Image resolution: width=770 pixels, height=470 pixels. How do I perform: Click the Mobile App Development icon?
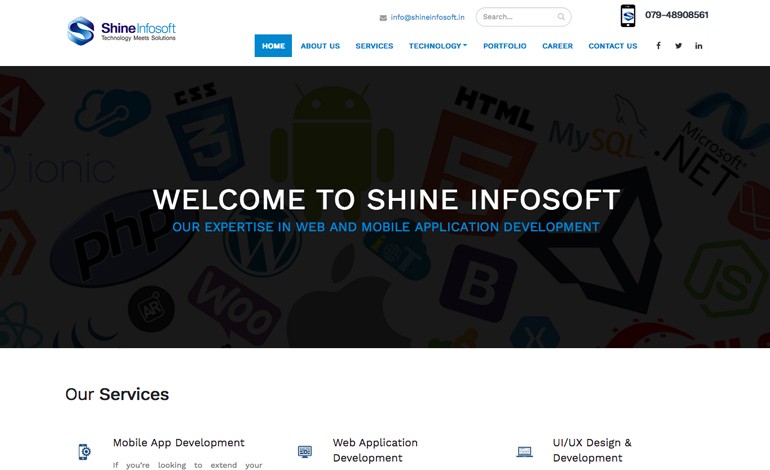(x=84, y=451)
